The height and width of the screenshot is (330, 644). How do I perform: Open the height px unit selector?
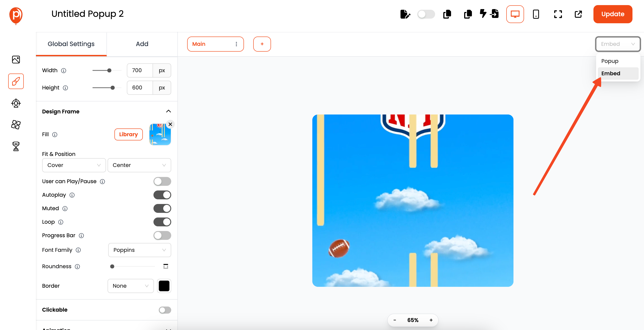(x=162, y=88)
